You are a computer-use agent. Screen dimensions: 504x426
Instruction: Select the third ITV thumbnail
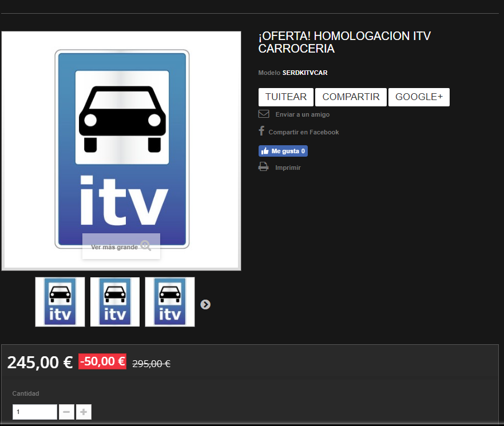(170, 302)
